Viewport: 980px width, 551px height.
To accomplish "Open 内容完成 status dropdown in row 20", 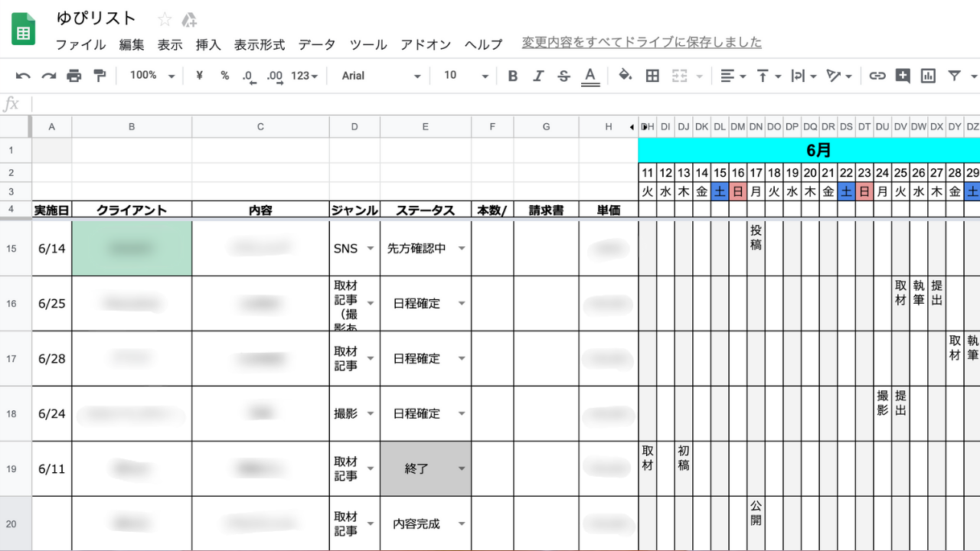I will click(462, 524).
